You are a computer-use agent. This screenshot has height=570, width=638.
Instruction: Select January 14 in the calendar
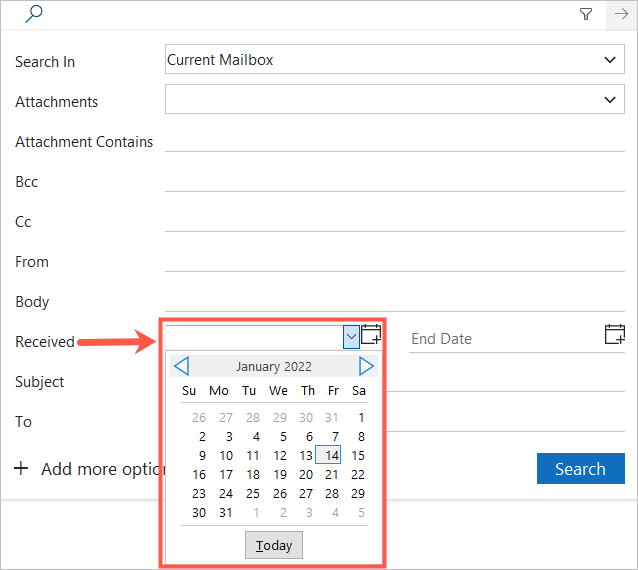click(329, 455)
